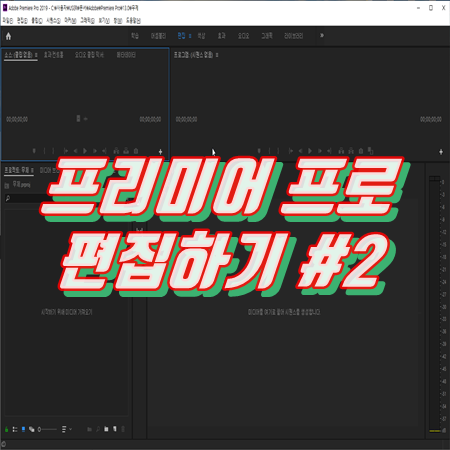Switch to the Assembly workspace tab
The width and height of the screenshot is (450, 450).
pos(158,36)
